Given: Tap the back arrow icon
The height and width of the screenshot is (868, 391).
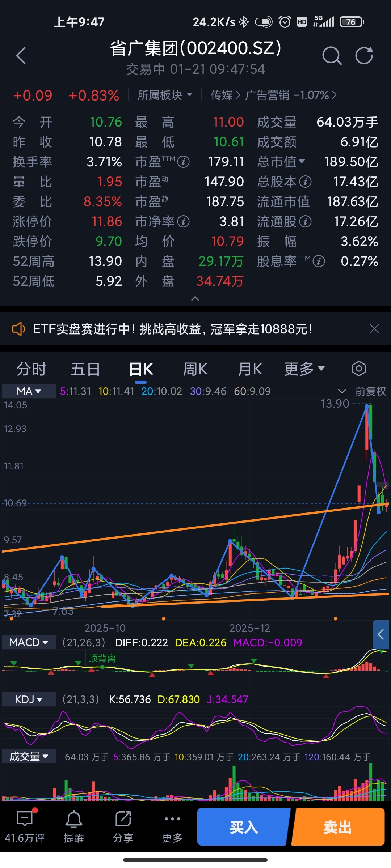Looking at the screenshot, I should point(21,56).
